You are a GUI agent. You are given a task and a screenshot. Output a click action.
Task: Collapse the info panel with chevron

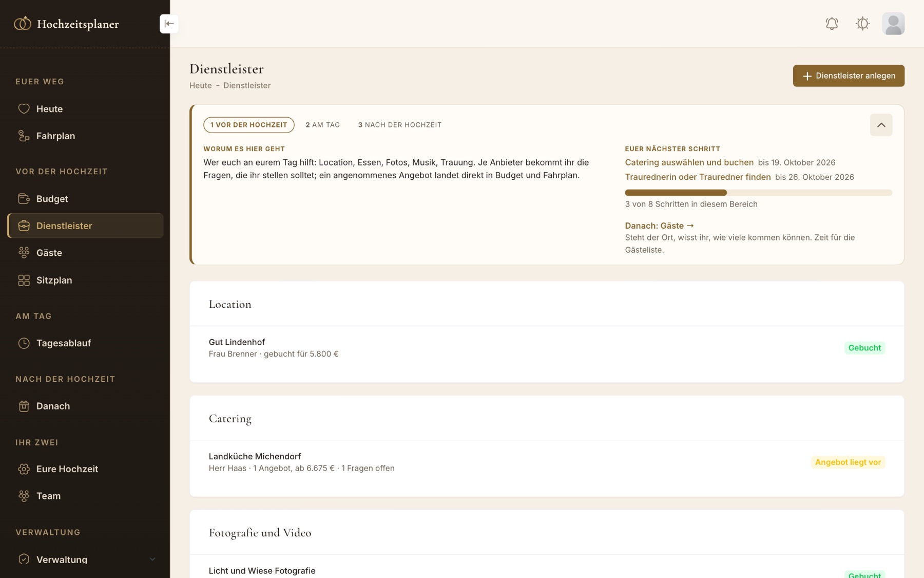pyautogui.click(x=881, y=125)
